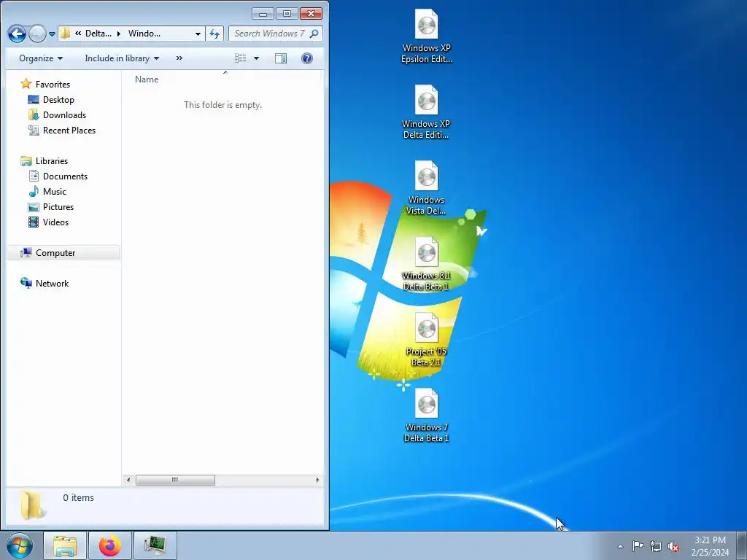Image resolution: width=747 pixels, height=560 pixels.
Task: Click the monitor app taskbar icon
Action: (x=155, y=545)
